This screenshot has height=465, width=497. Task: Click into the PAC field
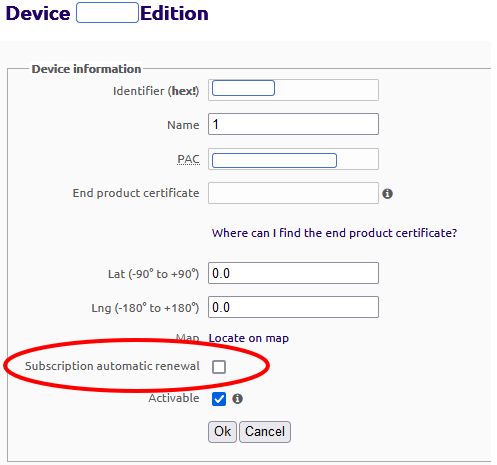(x=293, y=159)
